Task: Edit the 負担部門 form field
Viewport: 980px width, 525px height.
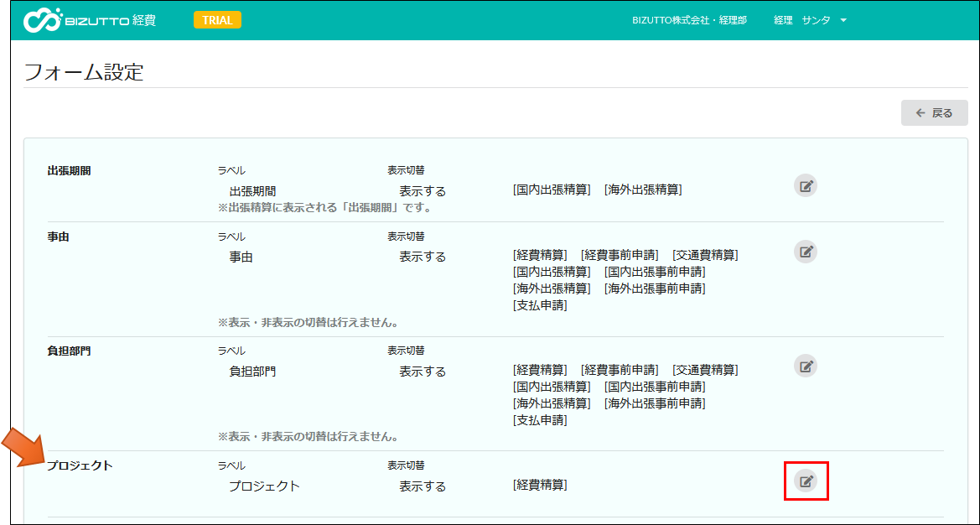Action: coord(805,366)
